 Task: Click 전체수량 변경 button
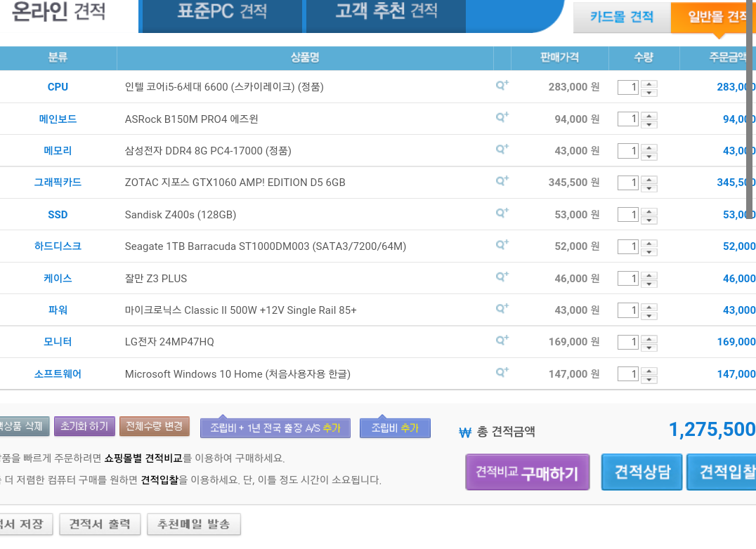point(155,426)
